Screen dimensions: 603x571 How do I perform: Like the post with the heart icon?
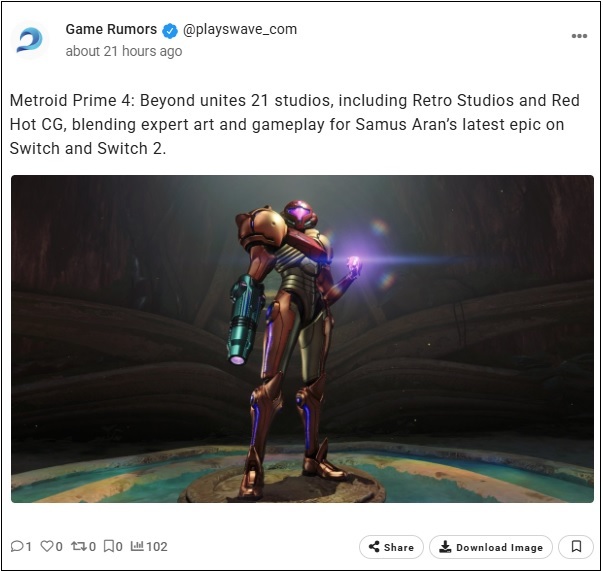click(47, 546)
